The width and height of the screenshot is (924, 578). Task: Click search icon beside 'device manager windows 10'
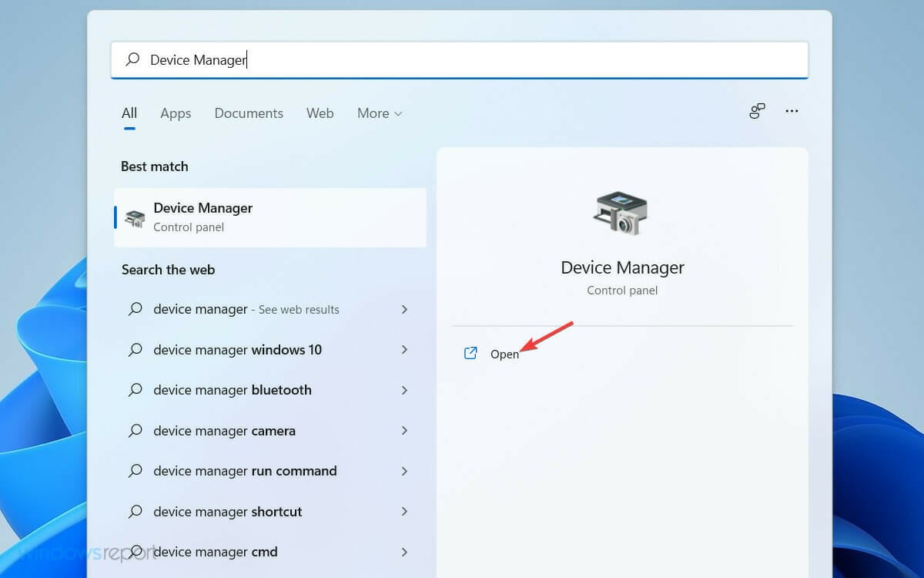136,350
